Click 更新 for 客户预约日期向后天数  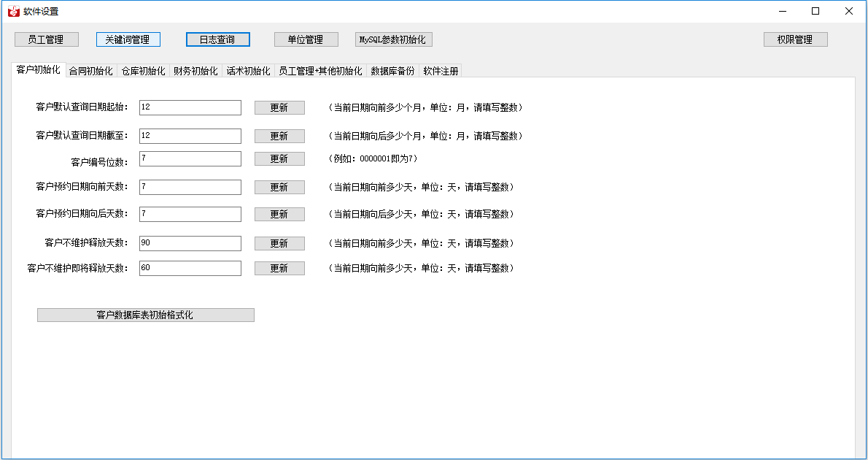point(279,214)
